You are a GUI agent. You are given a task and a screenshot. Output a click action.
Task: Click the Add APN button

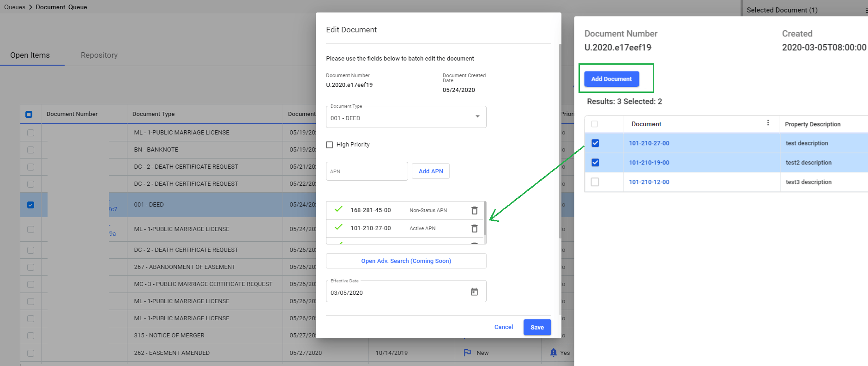click(x=431, y=171)
